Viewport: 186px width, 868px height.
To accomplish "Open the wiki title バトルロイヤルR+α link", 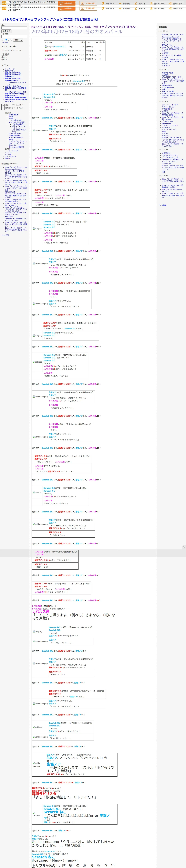I will coord(50,20).
